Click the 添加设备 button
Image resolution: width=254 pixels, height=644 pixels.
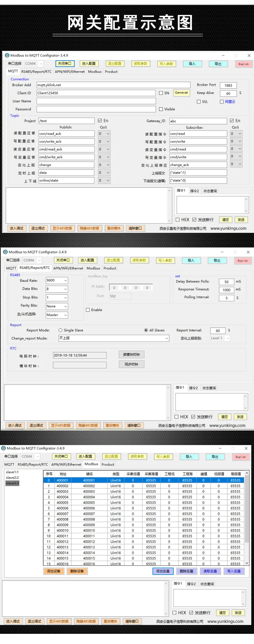pyautogui.click(x=54, y=571)
